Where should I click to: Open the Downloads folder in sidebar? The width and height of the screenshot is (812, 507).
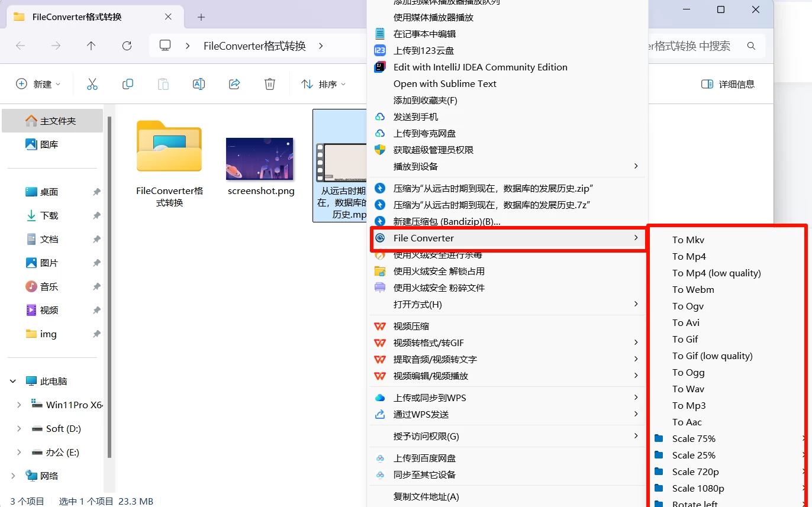click(49, 215)
